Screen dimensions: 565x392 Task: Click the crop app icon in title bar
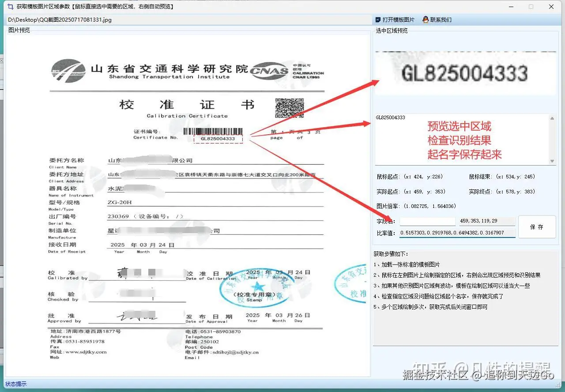10,7
